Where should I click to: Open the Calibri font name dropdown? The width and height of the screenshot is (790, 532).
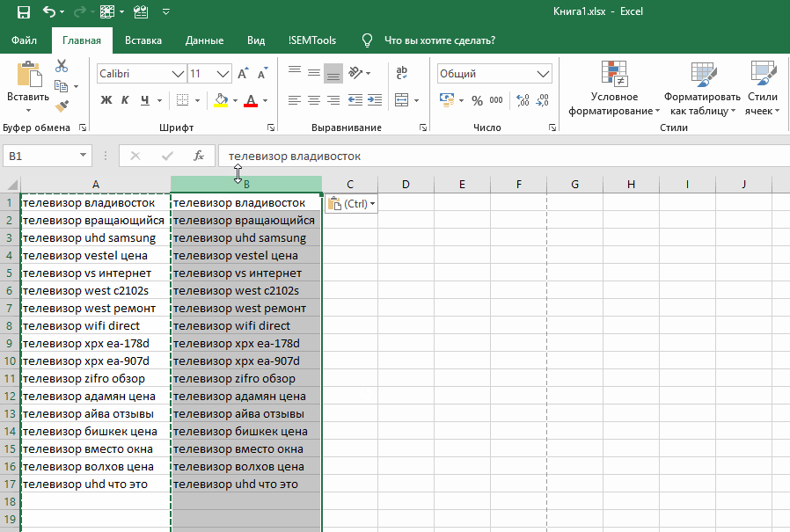tap(178, 74)
